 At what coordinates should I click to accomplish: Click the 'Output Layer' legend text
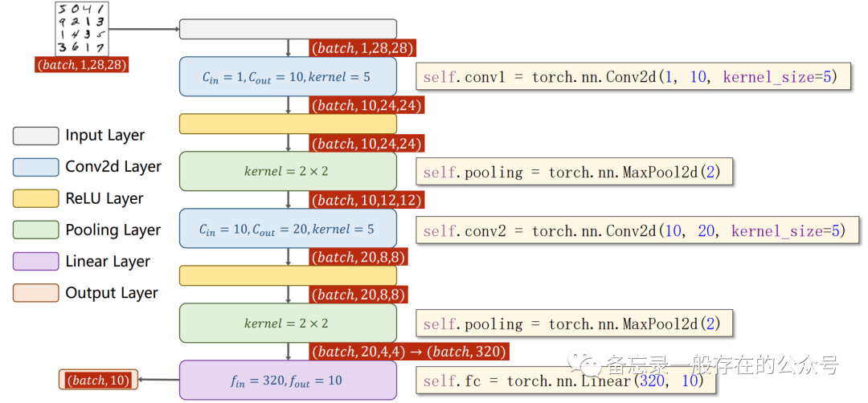[x=112, y=293]
